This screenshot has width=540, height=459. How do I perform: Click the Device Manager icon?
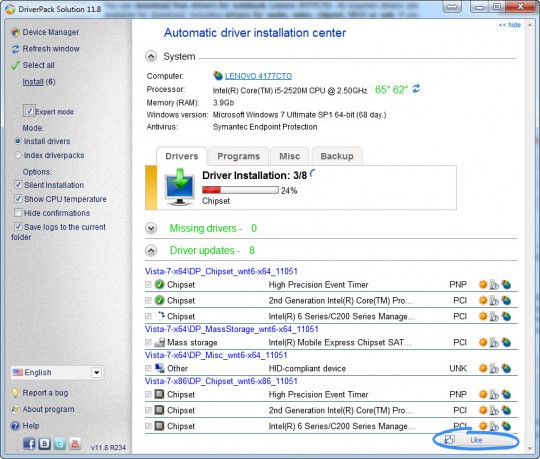tap(15, 32)
